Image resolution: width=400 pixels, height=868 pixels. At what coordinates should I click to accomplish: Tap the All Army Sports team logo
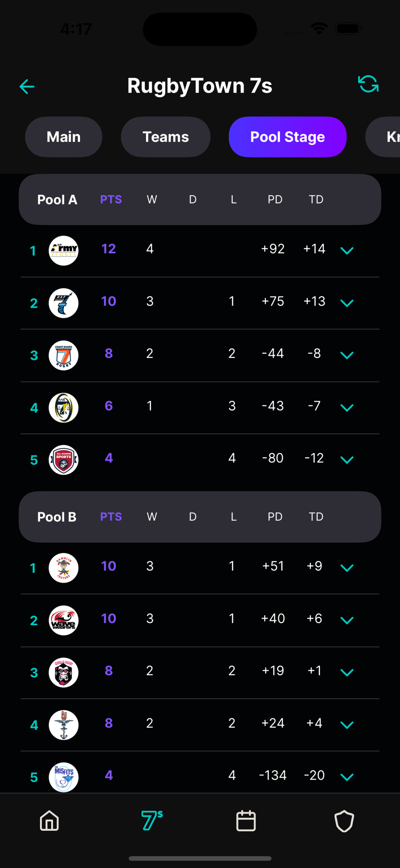64,251
